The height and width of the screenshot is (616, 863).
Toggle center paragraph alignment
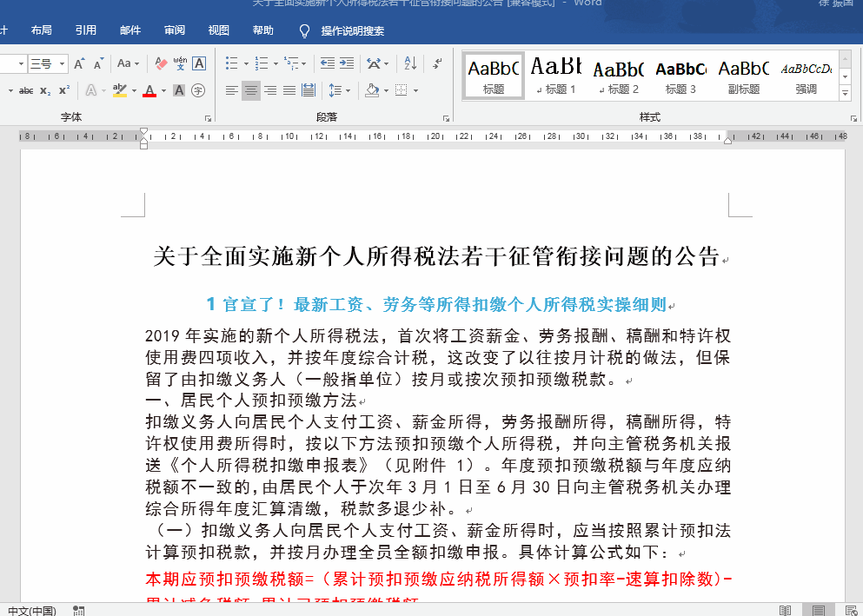pos(251,89)
